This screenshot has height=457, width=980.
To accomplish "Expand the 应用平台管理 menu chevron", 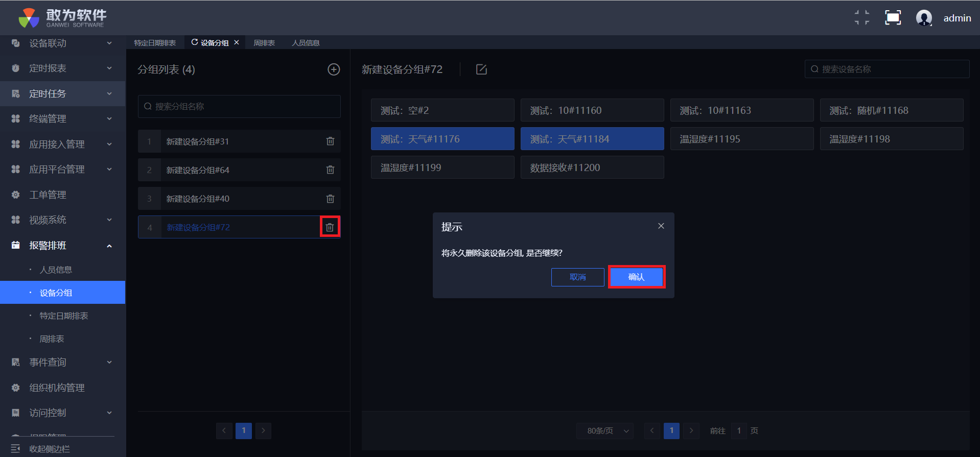I will pyautogui.click(x=109, y=169).
